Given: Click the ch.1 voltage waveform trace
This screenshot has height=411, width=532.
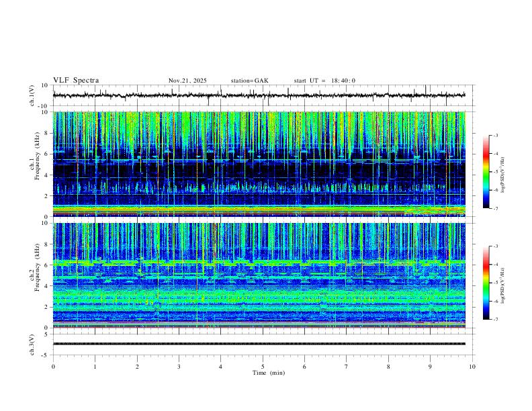Looking at the screenshot, I should [259, 95].
